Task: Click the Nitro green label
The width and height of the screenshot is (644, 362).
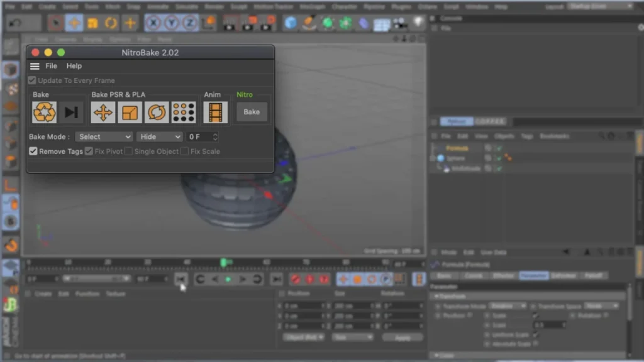Action: (x=245, y=95)
